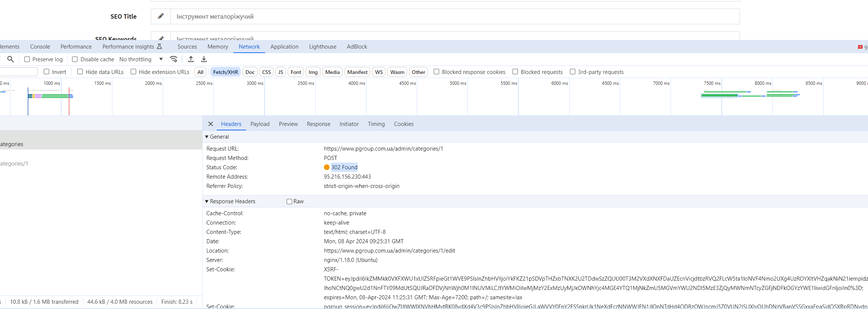Collapse the General section

(x=207, y=137)
